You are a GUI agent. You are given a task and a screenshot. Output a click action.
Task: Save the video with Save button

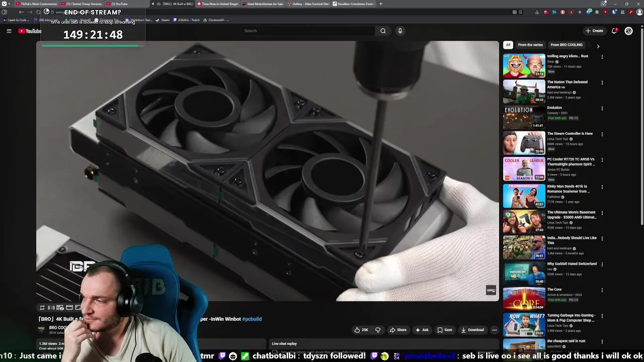tap(445, 330)
